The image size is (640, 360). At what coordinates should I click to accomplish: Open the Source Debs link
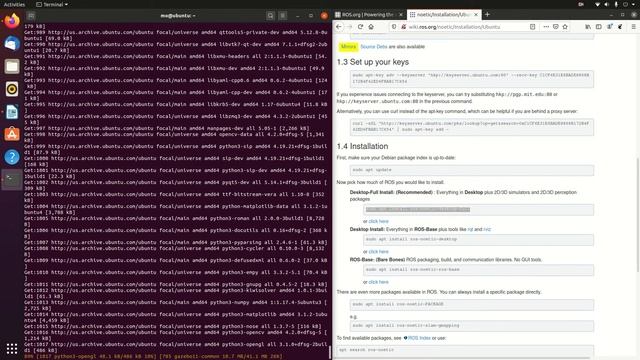pyautogui.click(x=373, y=47)
